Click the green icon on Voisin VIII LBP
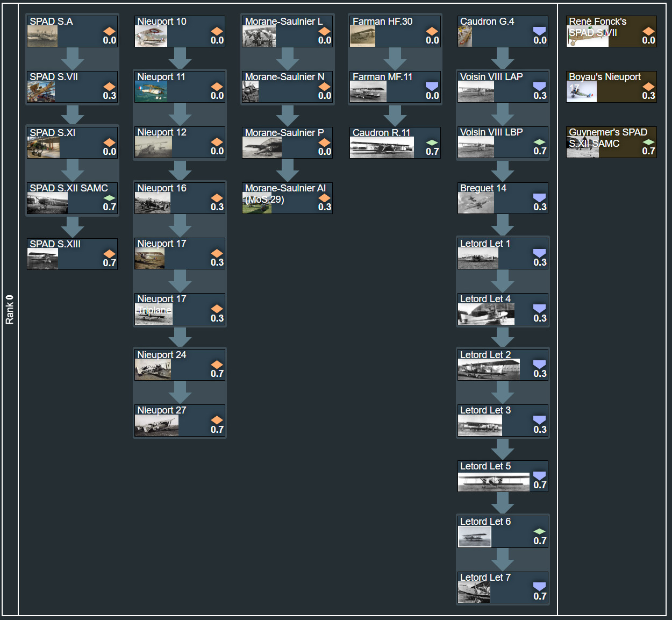This screenshot has height=620, width=672. (539, 142)
